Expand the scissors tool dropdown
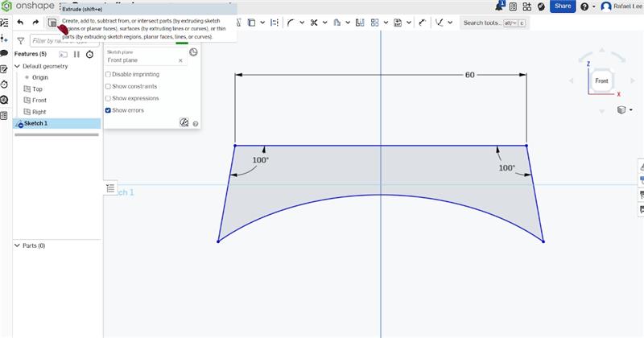 pyautogui.click(x=325, y=23)
